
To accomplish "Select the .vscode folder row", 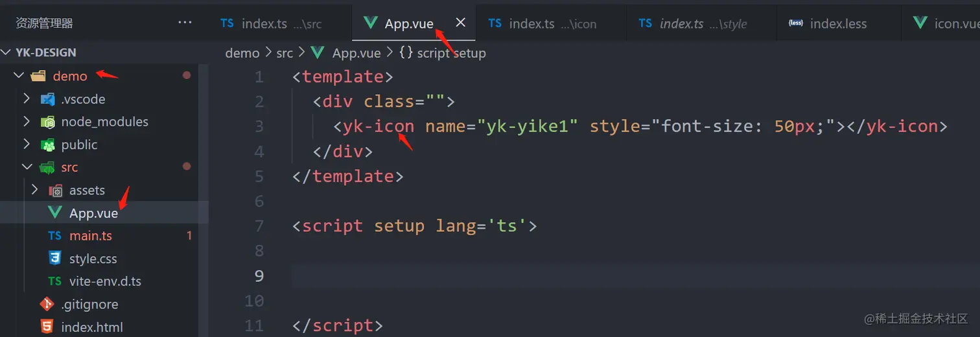I will click(104, 99).
